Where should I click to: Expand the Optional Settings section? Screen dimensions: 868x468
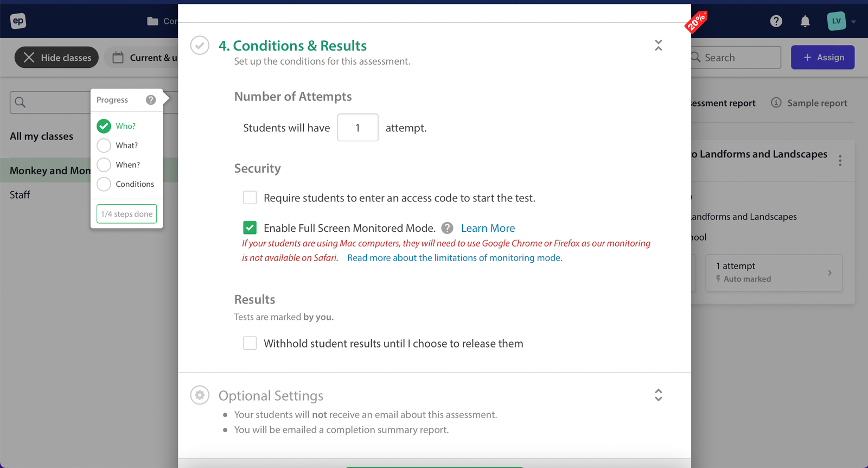pyautogui.click(x=658, y=395)
